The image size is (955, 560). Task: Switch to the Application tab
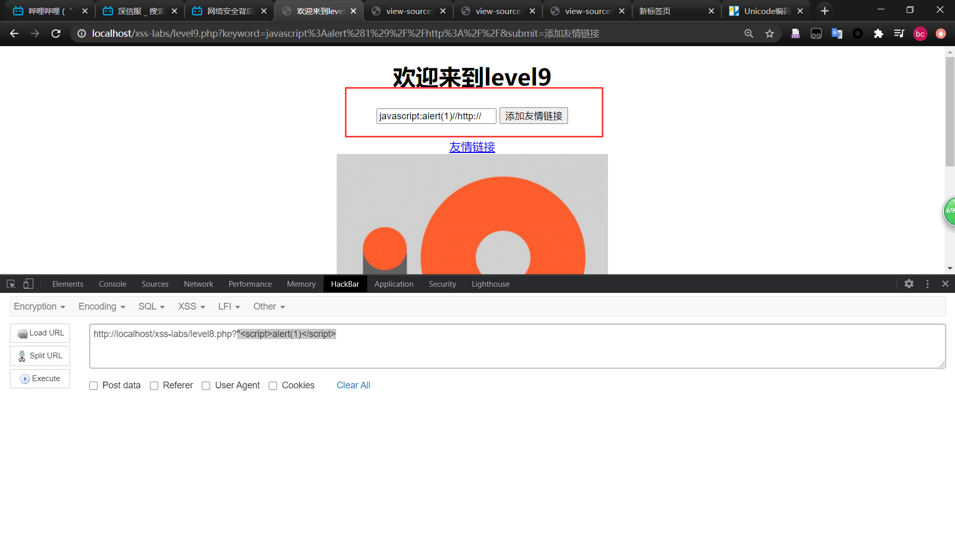point(394,284)
